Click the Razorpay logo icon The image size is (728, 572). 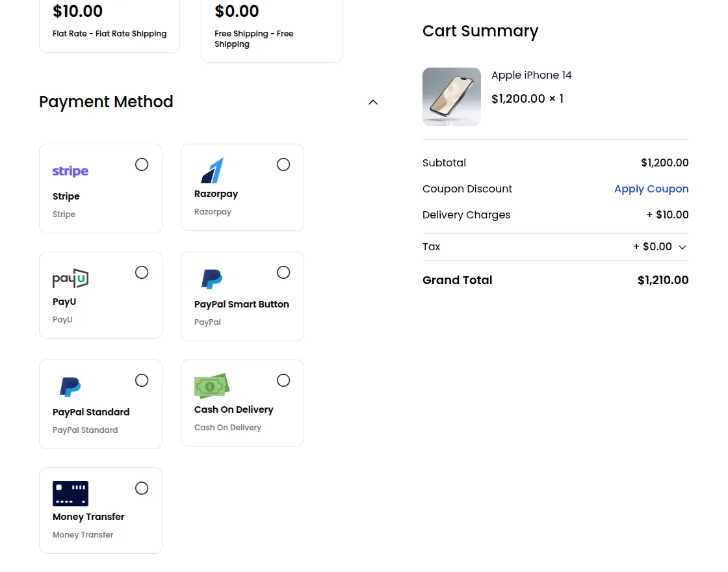[x=212, y=170]
